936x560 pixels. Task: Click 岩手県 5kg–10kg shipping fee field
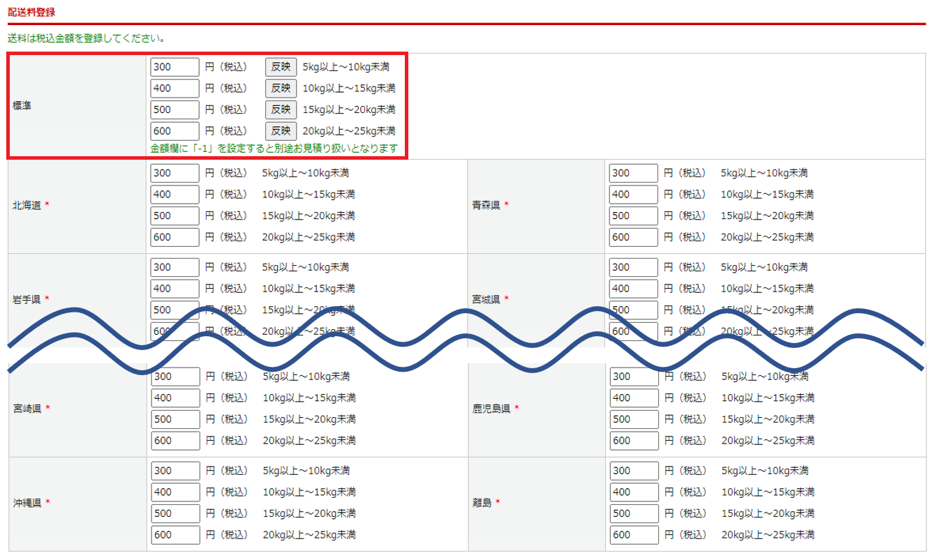pos(174,267)
